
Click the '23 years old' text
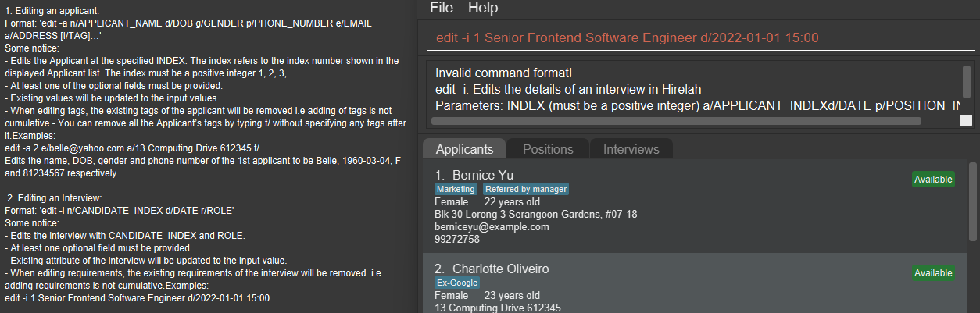[x=511, y=295]
